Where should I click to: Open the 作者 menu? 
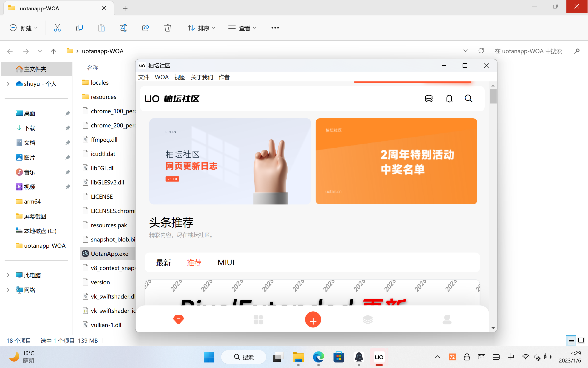[x=224, y=77]
